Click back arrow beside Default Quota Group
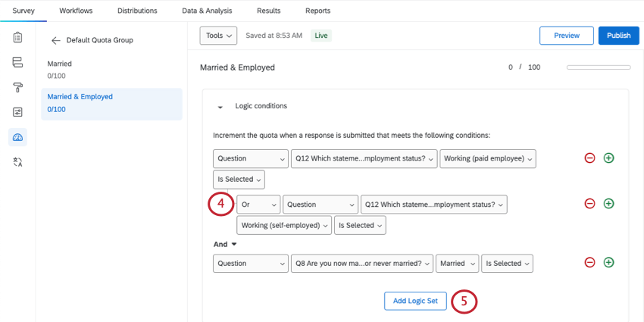The height and width of the screenshot is (322, 644). point(55,40)
